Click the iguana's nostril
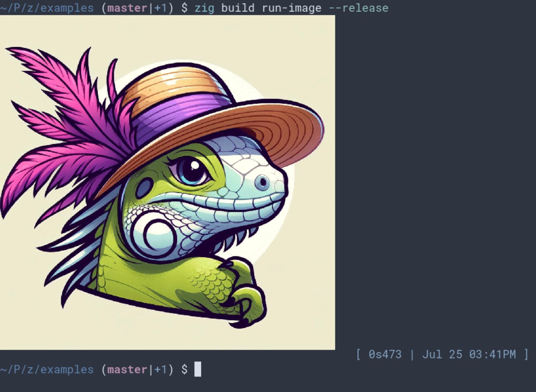Viewport: 536px width, 392px height. (x=262, y=182)
